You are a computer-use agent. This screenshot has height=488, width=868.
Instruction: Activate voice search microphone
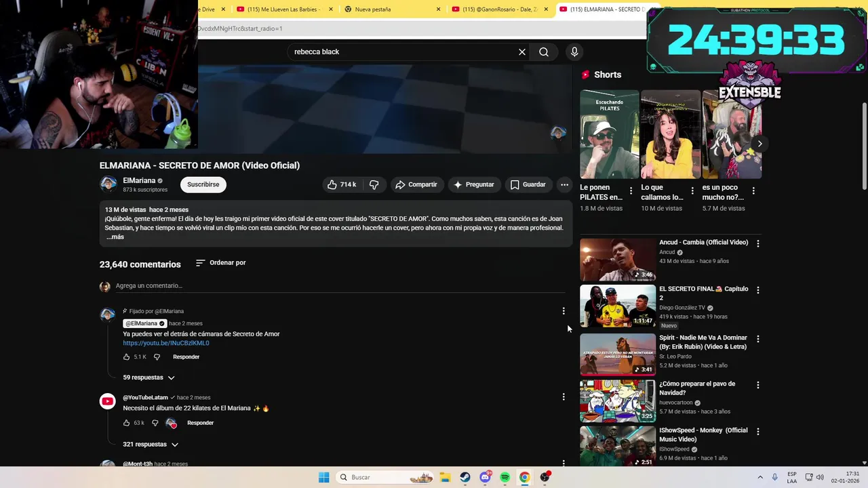tap(574, 52)
